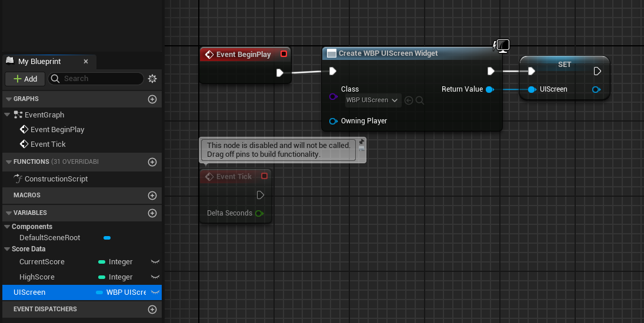The image size is (644, 323).
Task: Toggle CurrentScore variable visibility eye
Action: point(155,262)
